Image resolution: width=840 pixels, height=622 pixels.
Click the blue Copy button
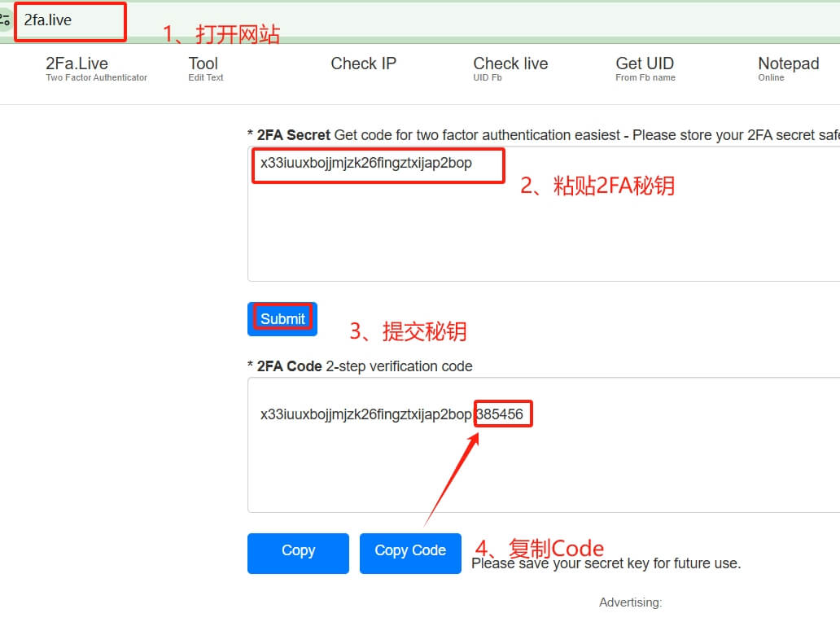298,552
